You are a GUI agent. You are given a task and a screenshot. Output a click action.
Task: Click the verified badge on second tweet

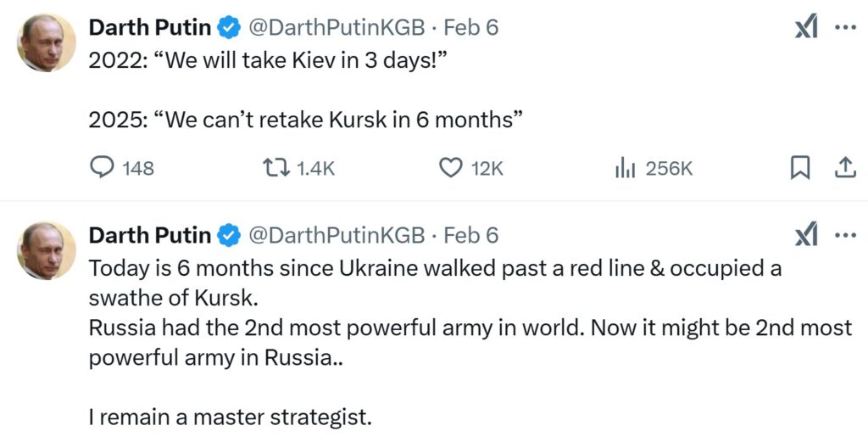click(229, 235)
